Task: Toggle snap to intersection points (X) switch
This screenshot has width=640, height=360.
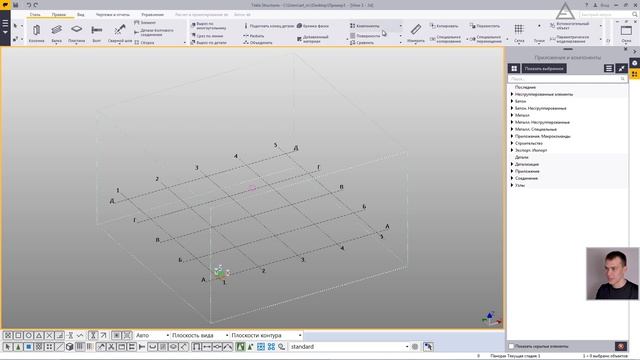Action: [x=49, y=335]
